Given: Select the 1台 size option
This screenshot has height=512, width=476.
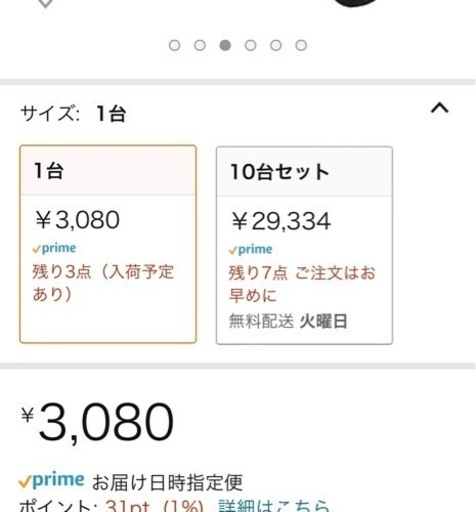Looking at the screenshot, I should tap(108, 244).
